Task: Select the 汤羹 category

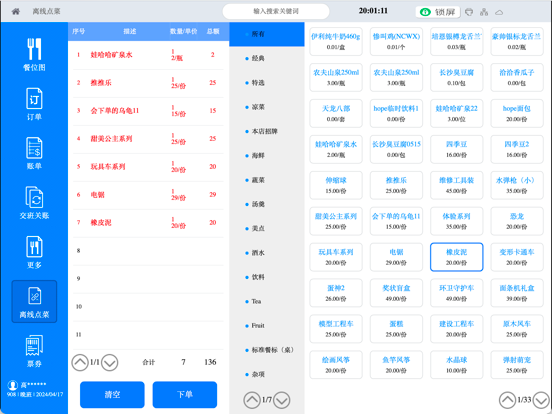Action: 267,204
